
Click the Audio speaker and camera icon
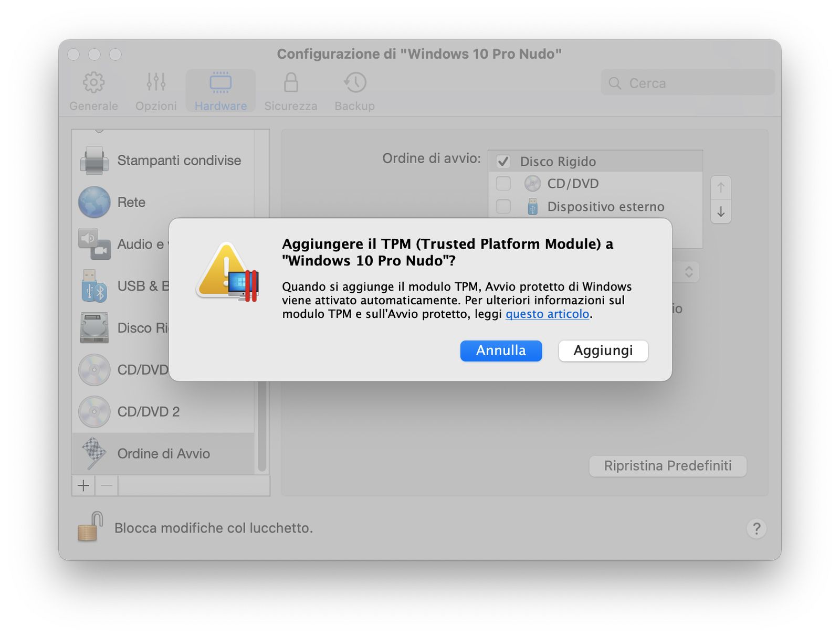tap(94, 244)
